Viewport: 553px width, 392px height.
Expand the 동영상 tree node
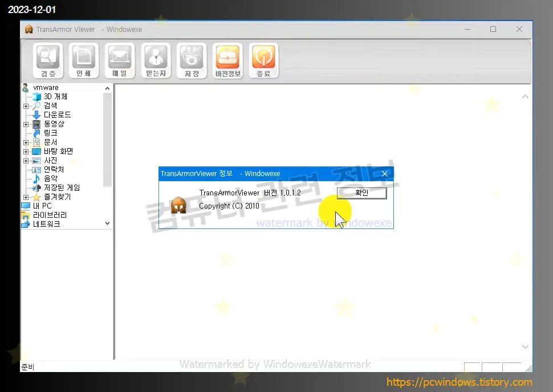click(x=26, y=124)
